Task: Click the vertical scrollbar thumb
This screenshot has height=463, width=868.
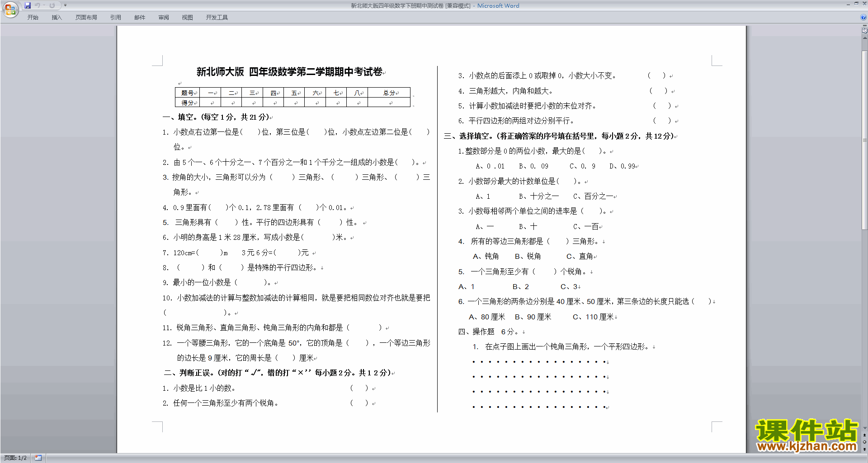Action: pos(865,140)
